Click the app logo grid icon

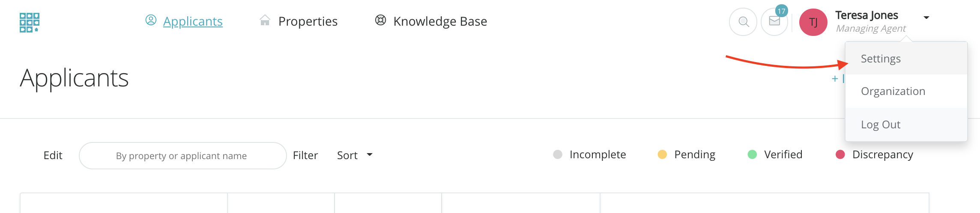click(30, 22)
